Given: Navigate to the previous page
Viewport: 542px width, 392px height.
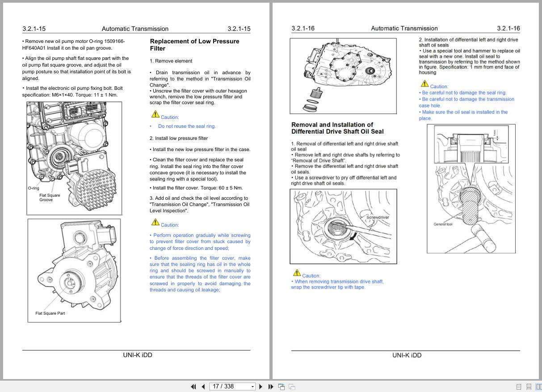Looking at the screenshot, I should click(203, 386).
